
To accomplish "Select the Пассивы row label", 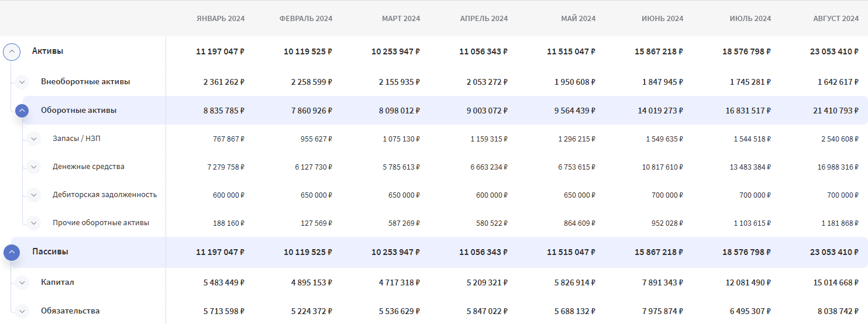I will [x=50, y=251].
